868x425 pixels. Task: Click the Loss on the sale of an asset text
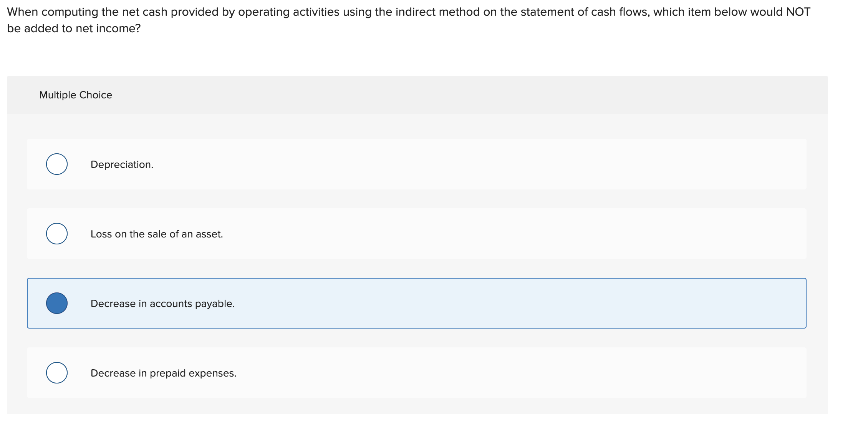[157, 234]
